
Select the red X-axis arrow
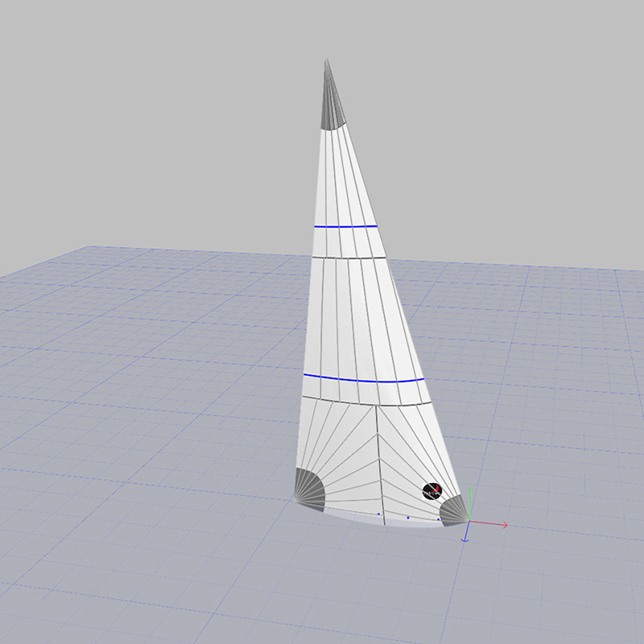[501, 525]
